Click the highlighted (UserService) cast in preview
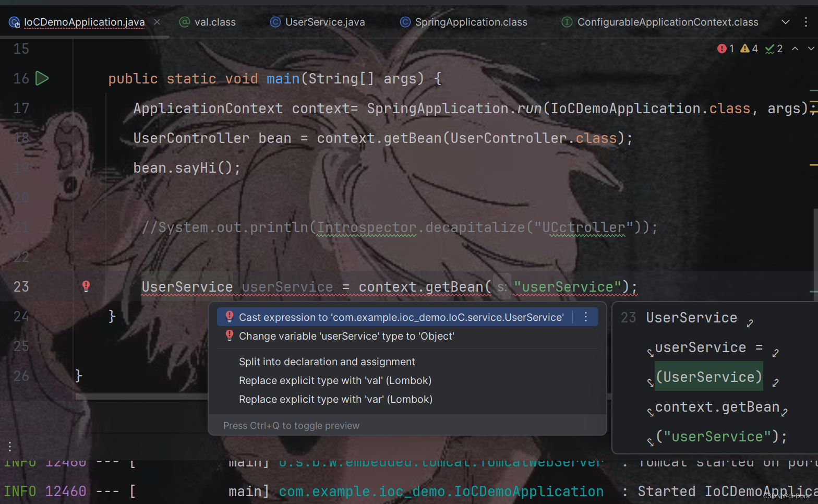 point(709,377)
